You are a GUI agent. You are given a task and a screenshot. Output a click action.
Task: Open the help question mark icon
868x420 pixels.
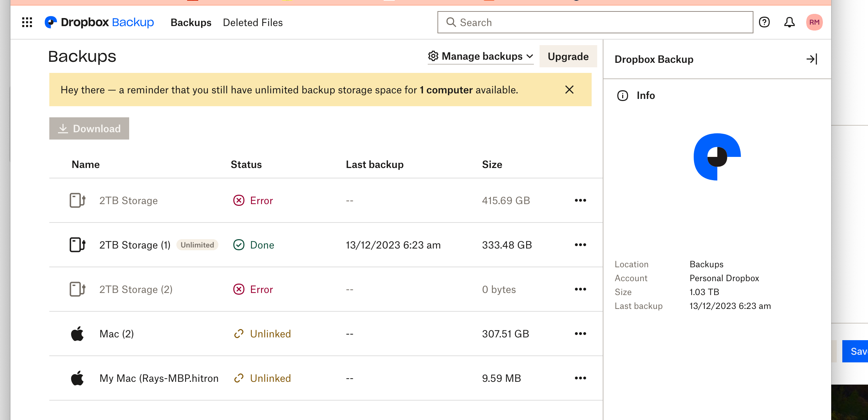point(764,23)
